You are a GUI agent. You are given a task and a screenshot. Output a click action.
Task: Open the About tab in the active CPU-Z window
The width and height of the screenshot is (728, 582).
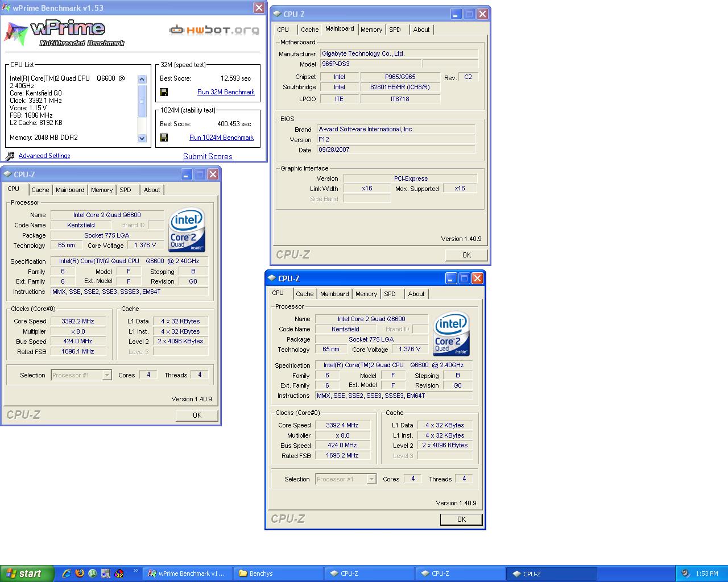coord(416,294)
